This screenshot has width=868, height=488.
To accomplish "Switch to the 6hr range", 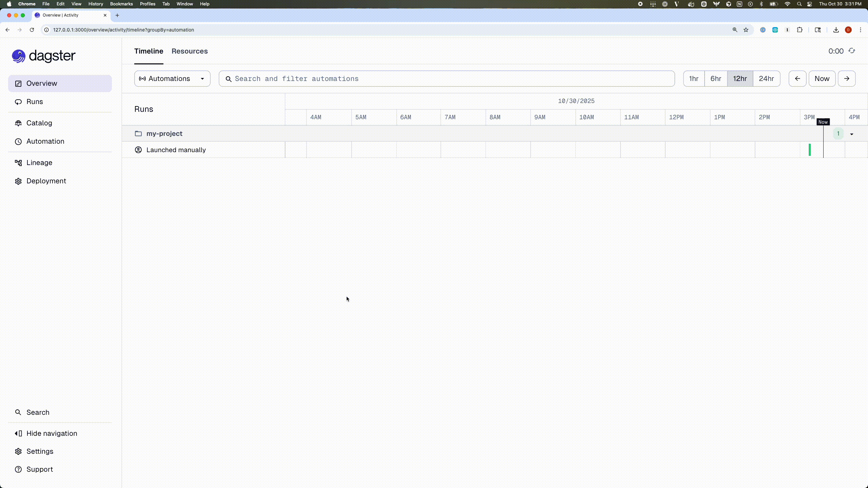I will (x=715, y=79).
